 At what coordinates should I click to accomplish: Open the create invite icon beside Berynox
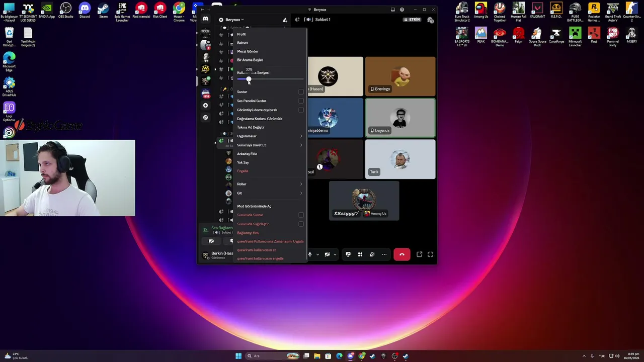pos(285,20)
